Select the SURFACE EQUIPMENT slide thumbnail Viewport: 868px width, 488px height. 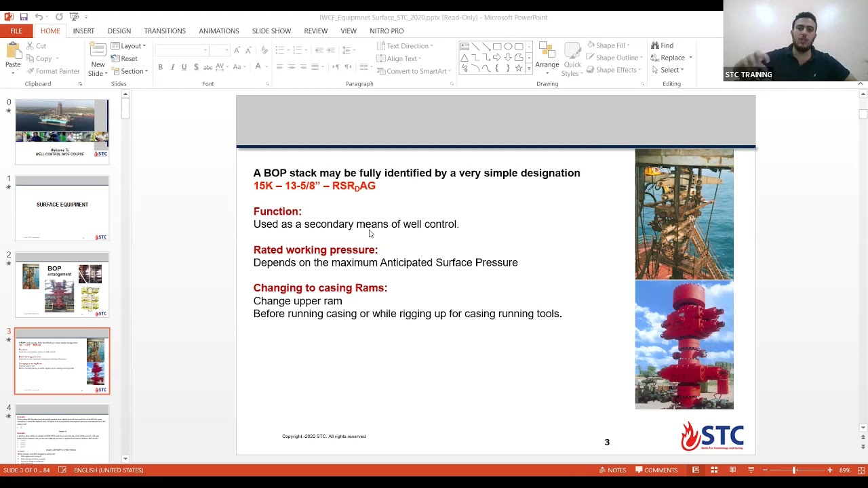pos(62,208)
